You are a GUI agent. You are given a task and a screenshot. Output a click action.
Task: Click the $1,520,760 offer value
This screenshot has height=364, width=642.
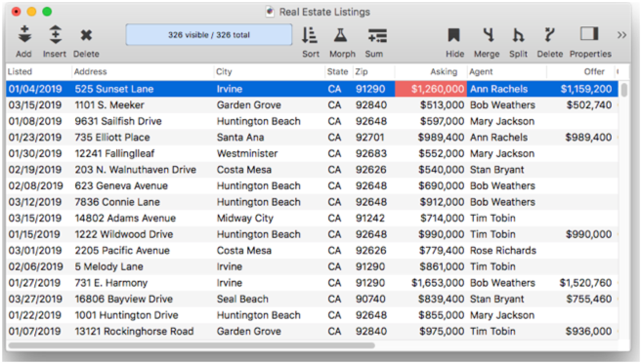[x=585, y=283]
